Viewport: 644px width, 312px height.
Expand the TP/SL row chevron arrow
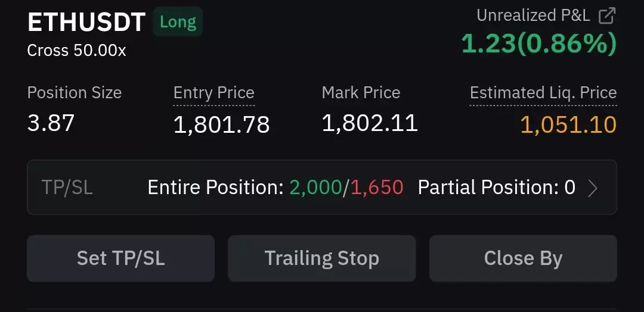pyautogui.click(x=592, y=188)
